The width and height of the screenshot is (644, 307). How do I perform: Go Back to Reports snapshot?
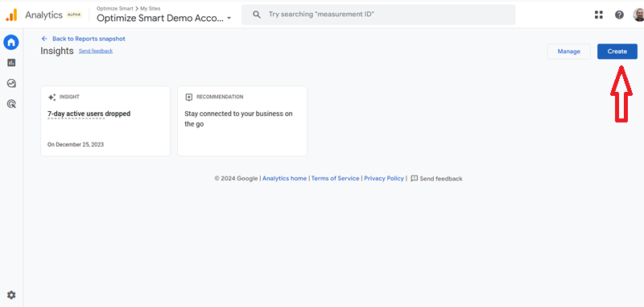89,39
